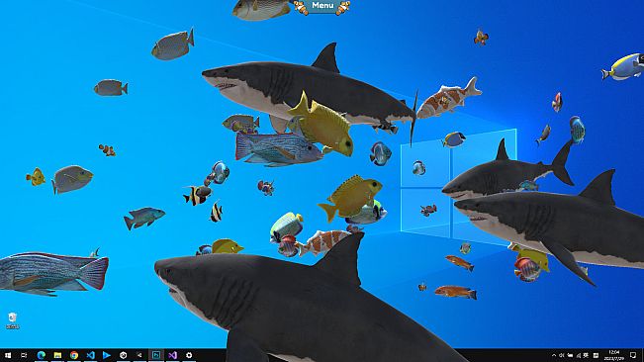
Task: Click the blue play-arrow taskbar icon
Action: coord(107,355)
